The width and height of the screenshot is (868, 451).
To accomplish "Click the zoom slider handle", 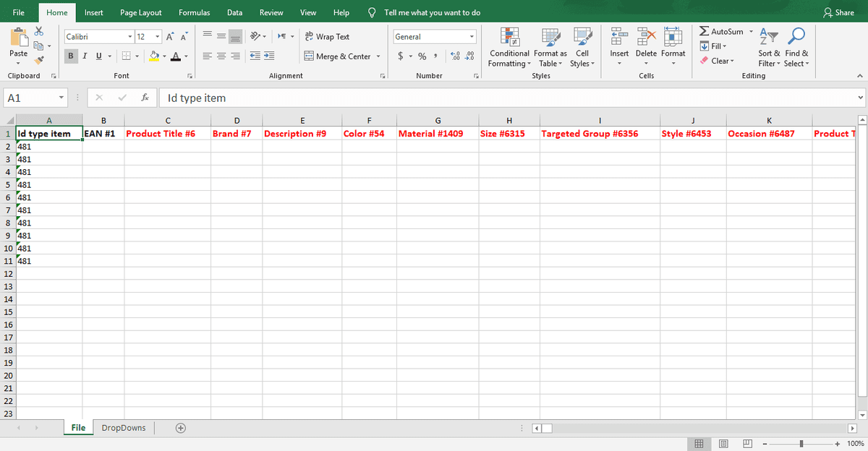I will [801, 443].
